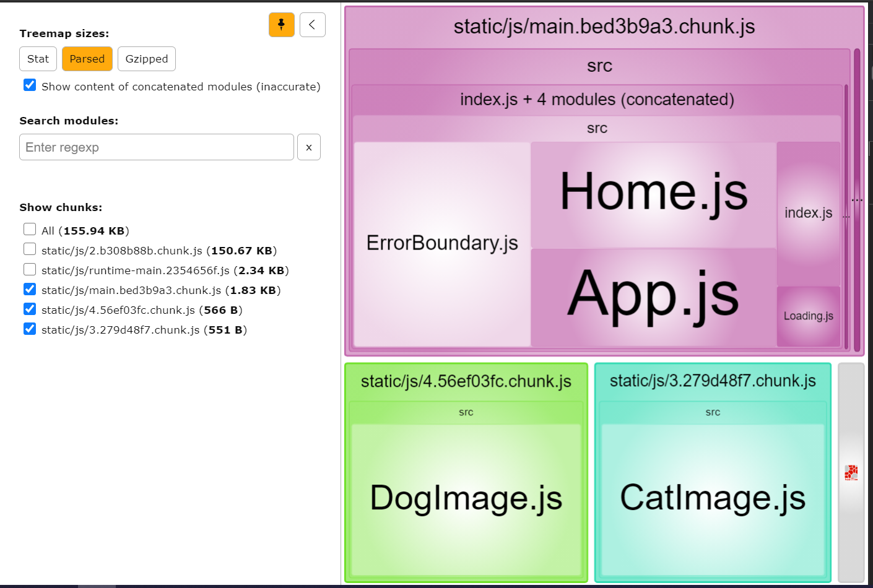Screen dimensions: 873x588
Task: Select the CatImage.js module block
Action: (712, 495)
